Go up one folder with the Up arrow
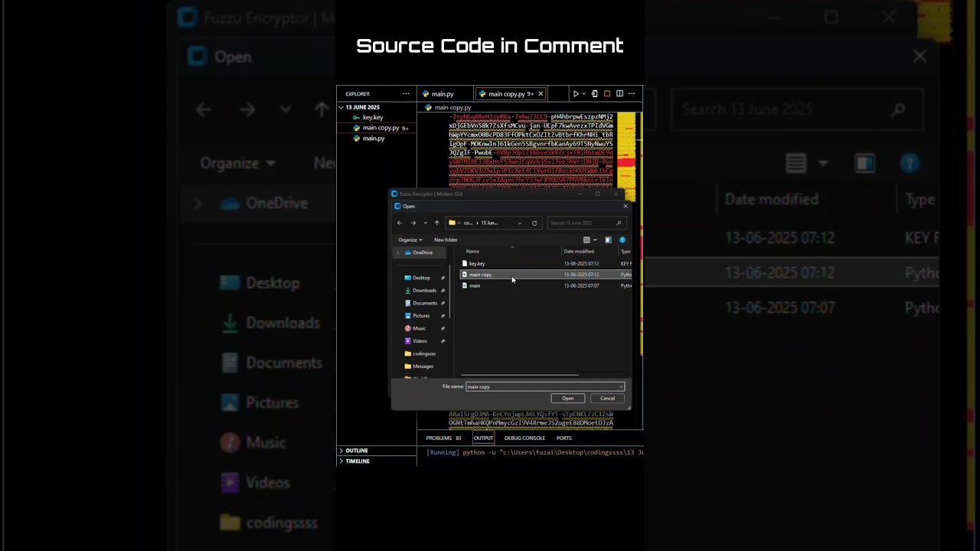 (x=437, y=223)
